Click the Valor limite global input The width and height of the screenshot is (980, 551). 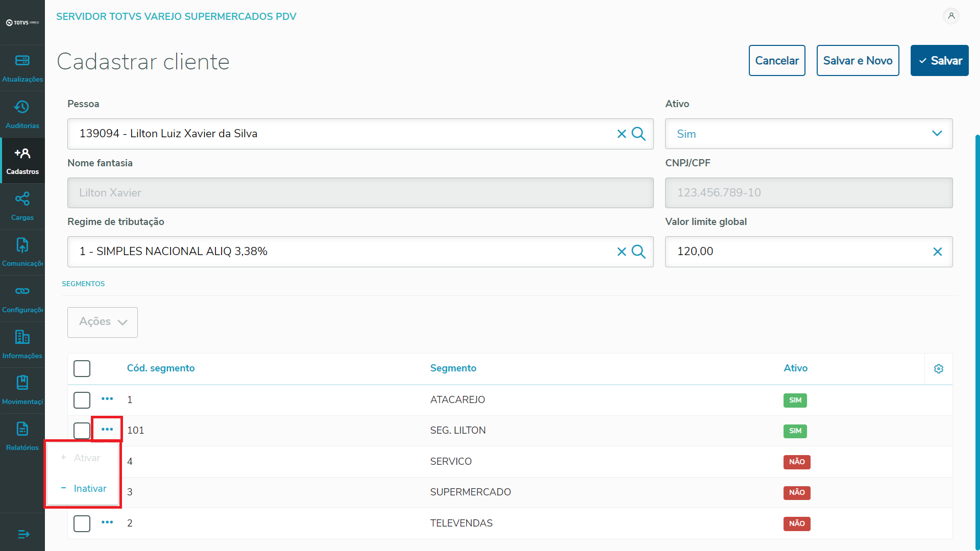coord(796,252)
